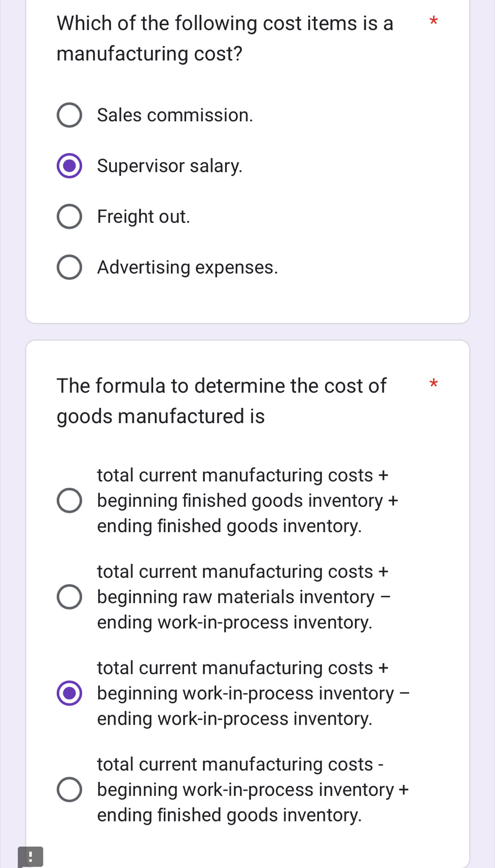Screen dimensions: 495x868
Task: Click the 'Freight out.' option label text
Action: click(x=144, y=216)
